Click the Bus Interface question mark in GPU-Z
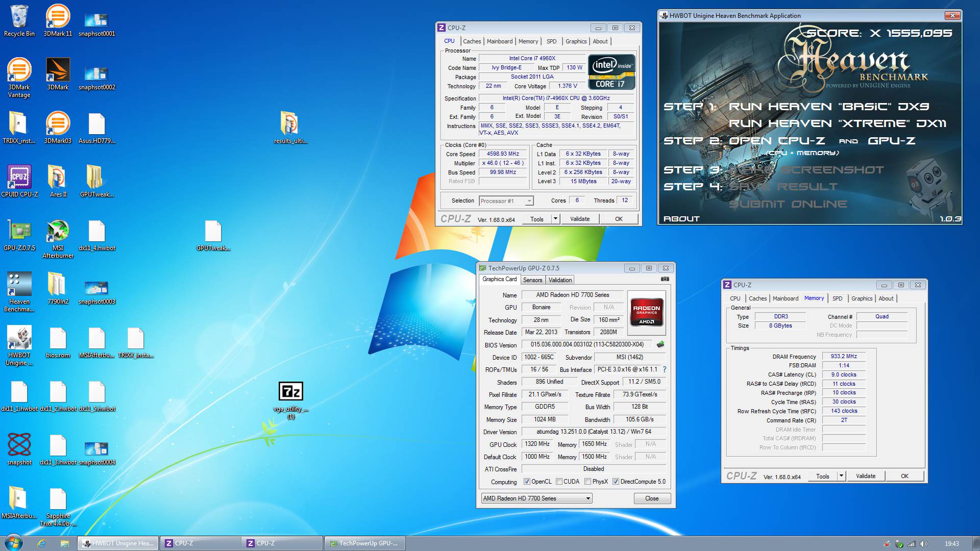Viewport: 980px width, 551px height. [664, 369]
